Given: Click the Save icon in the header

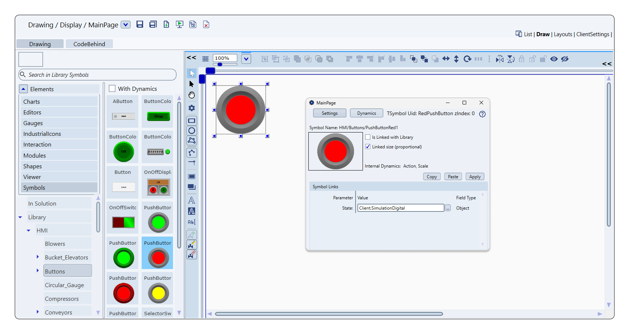Looking at the screenshot, I should tap(140, 24).
